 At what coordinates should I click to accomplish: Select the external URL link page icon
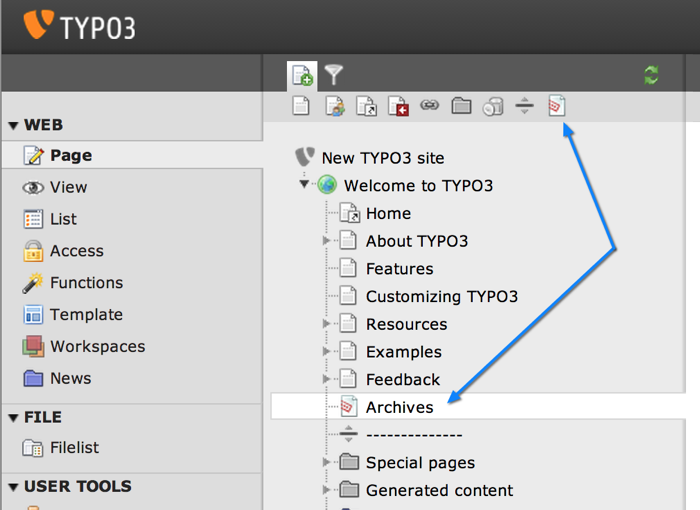pyautogui.click(x=429, y=105)
